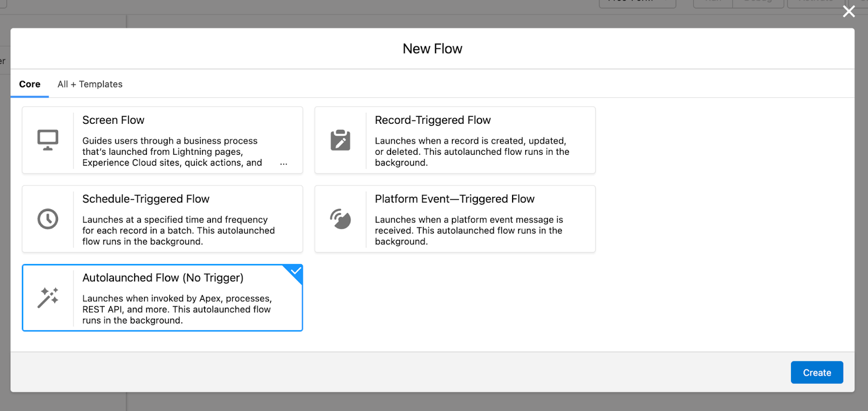Click the Screen Flow monitor icon
Image resolution: width=868 pixels, height=411 pixels.
click(x=48, y=140)
